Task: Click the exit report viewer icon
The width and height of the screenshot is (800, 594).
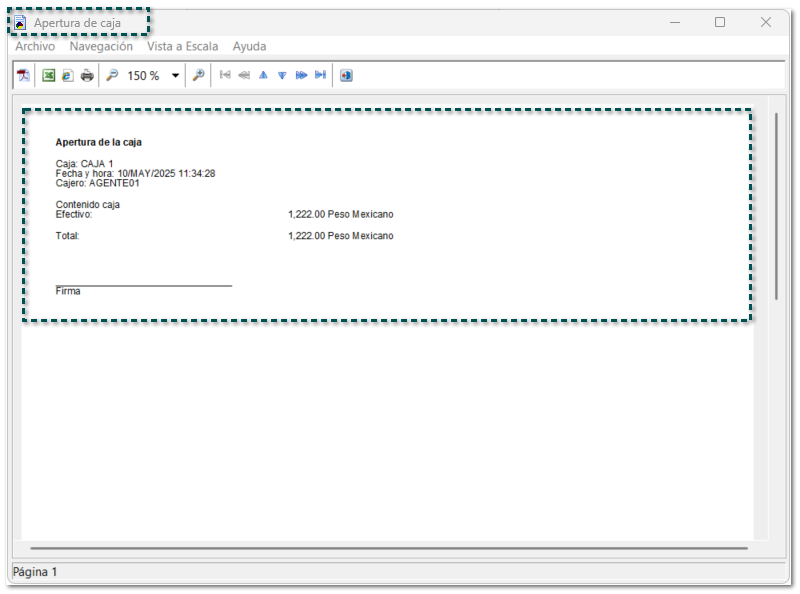Action: click(x=346, y=75)
